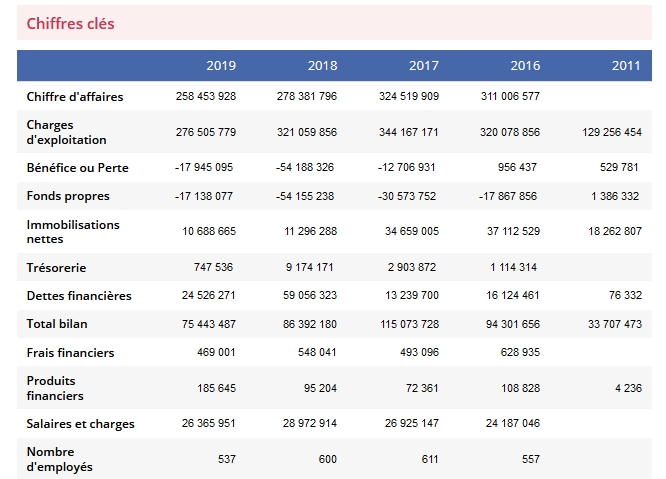
Task: Click the Bénéfice ou Perte row label
Action: (x=77, y=168)
